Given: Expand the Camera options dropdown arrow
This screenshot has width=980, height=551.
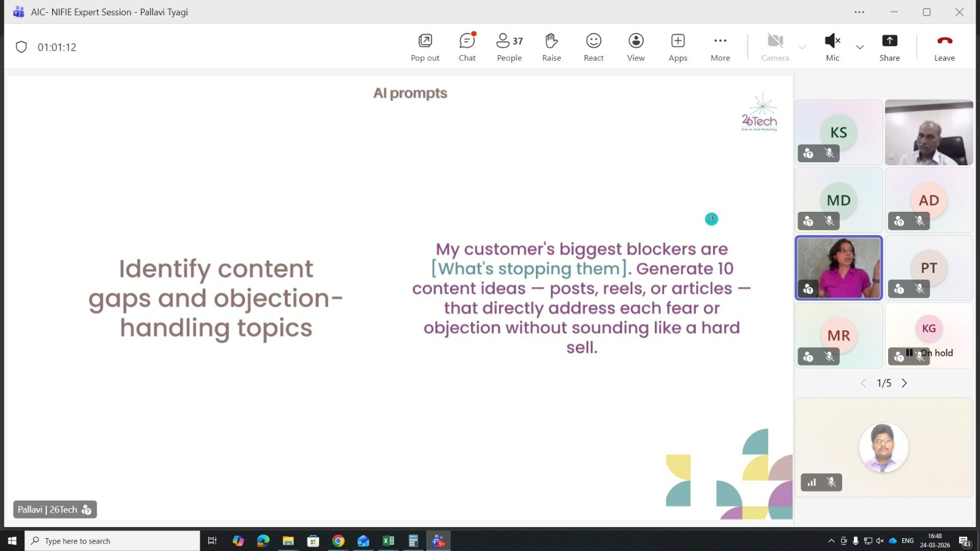Looking at the screenshot, I should 802,47.
